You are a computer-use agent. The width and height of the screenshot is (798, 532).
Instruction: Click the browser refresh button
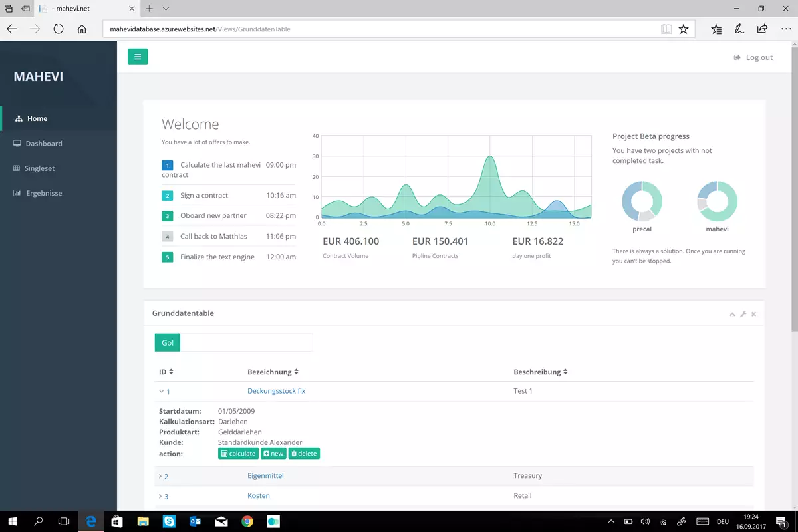59,29
